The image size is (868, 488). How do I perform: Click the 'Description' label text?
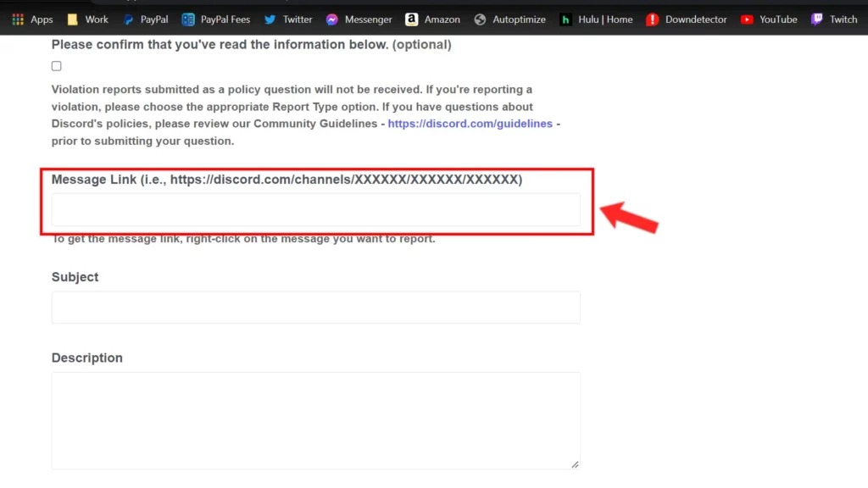[87, 358]
